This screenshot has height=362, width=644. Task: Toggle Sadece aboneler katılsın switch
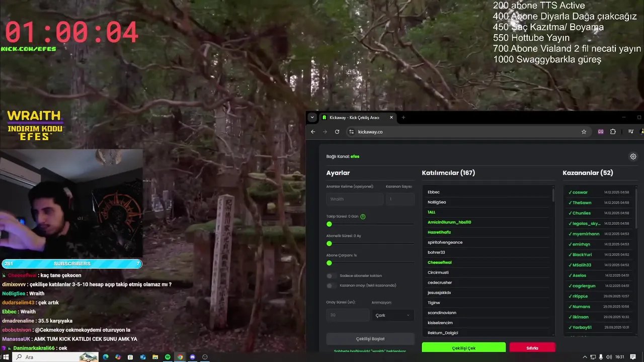coord(331,276)
